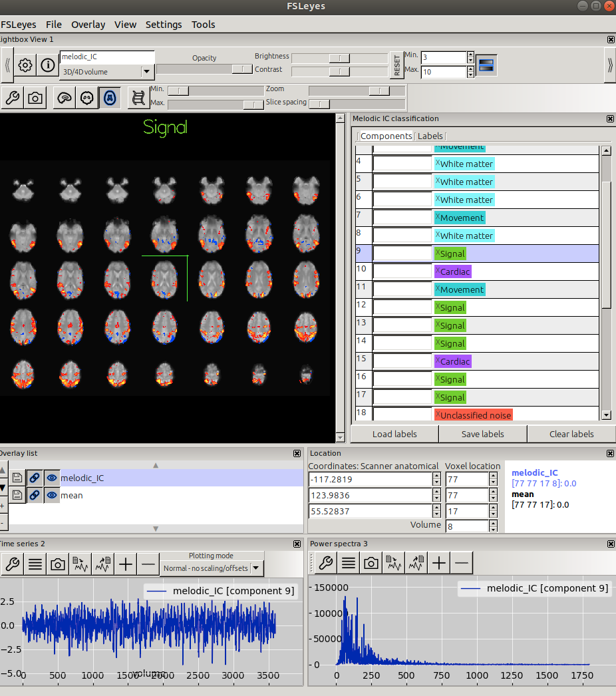Image resolution: width=616 pixels, height=696 pixels.
Task: Take Time series screenshot camera icon
Action: click(x=58, y=564)
